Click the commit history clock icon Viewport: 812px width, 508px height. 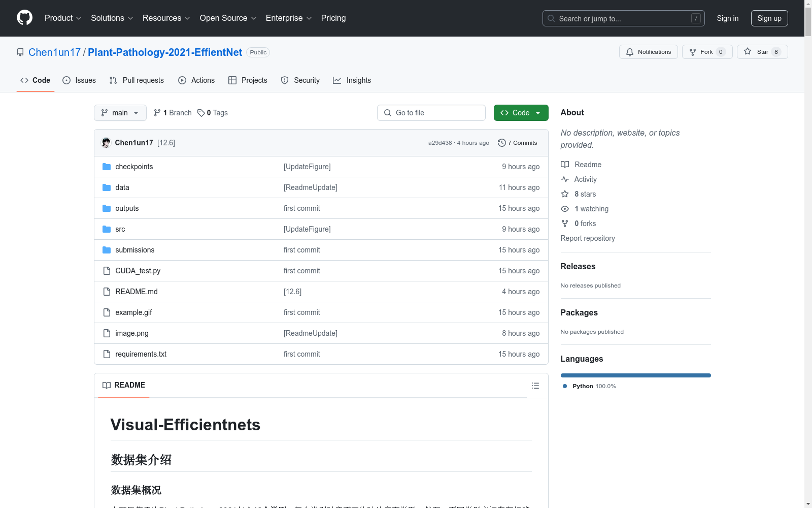(x=502, y=143)
